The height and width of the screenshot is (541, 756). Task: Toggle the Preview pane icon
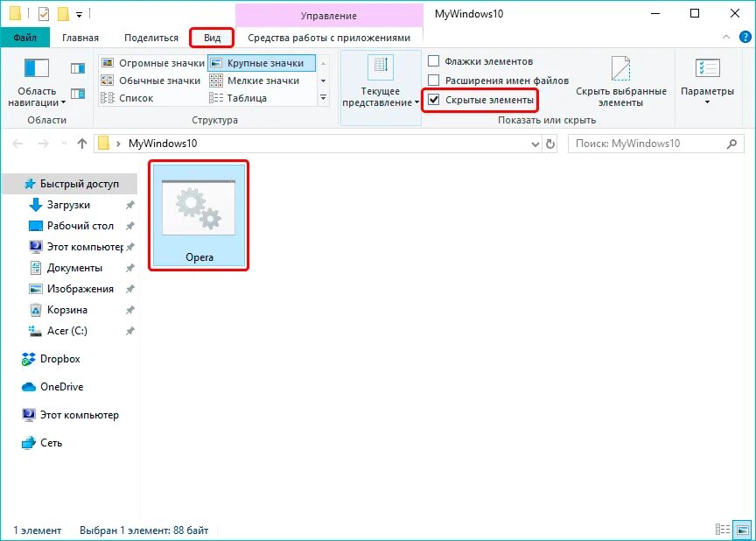click(78, 68)
